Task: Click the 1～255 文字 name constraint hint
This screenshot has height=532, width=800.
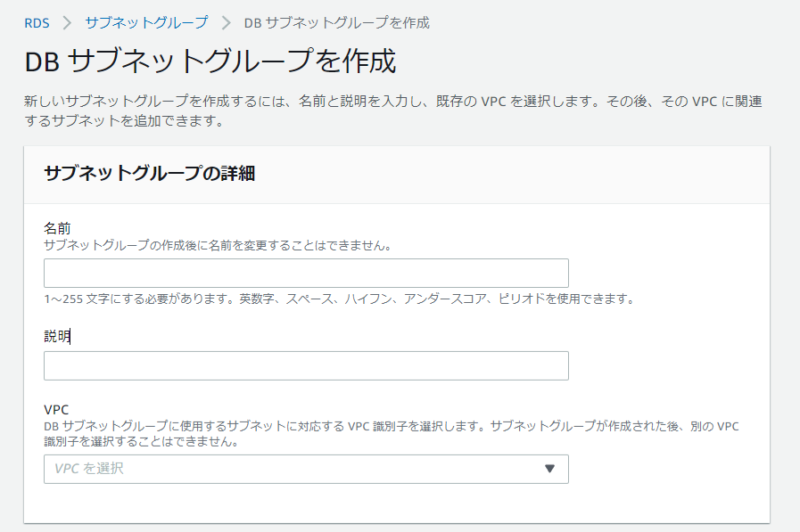Action: point(339,299)
